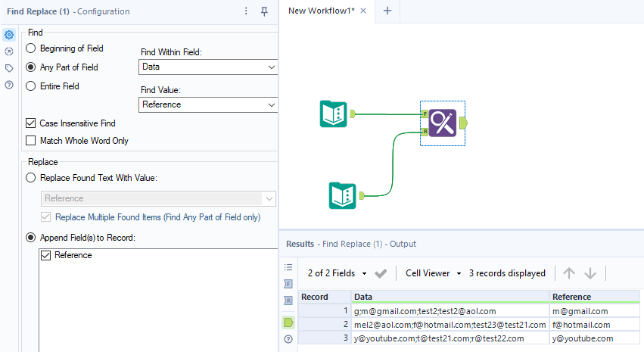The image size is (644, 352).
Task: Toggle Case Insensitive Find checkbox
Action: click(31, 123)
